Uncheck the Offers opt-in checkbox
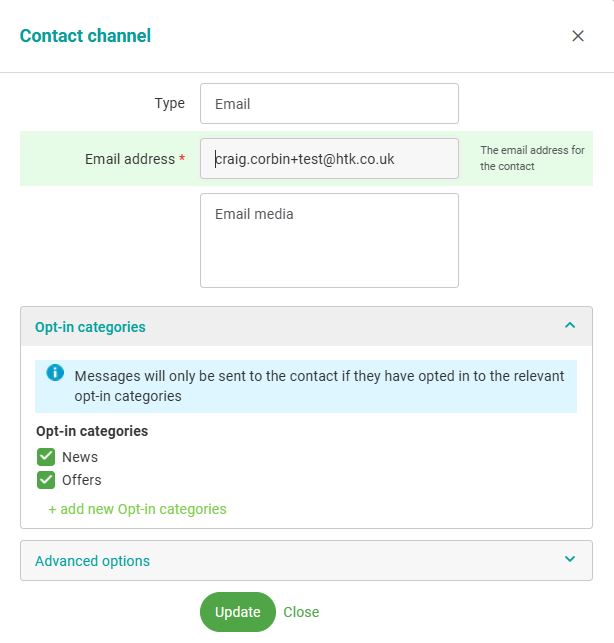The width and height of the screenshot is (614, 643). point(46,480)
